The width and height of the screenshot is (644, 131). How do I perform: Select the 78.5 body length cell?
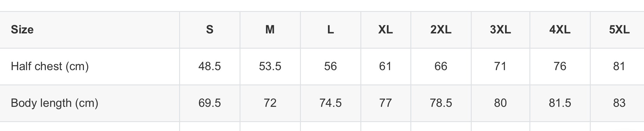(x=441, y=103)
